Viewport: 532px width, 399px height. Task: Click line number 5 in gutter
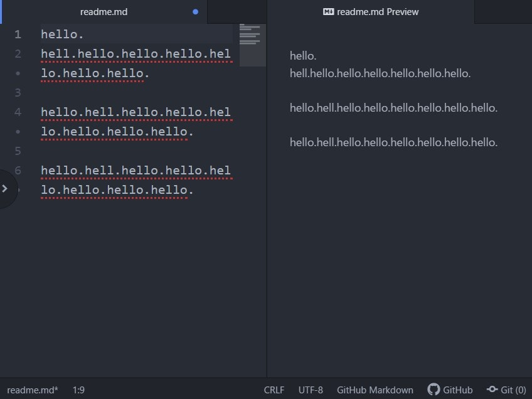(18, 151)
